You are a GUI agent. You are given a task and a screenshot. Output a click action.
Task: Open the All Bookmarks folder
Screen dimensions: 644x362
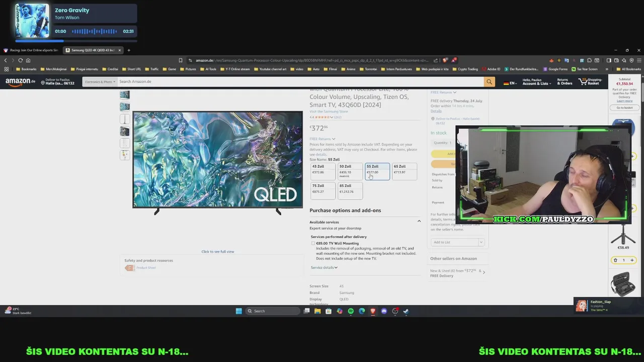629,69
